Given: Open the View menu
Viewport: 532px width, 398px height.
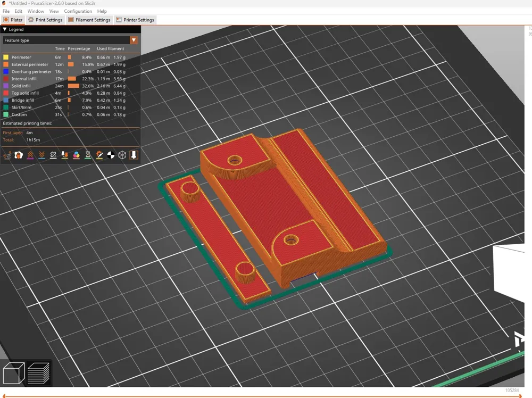Looking at the screenshot, I should click(54, 11).
